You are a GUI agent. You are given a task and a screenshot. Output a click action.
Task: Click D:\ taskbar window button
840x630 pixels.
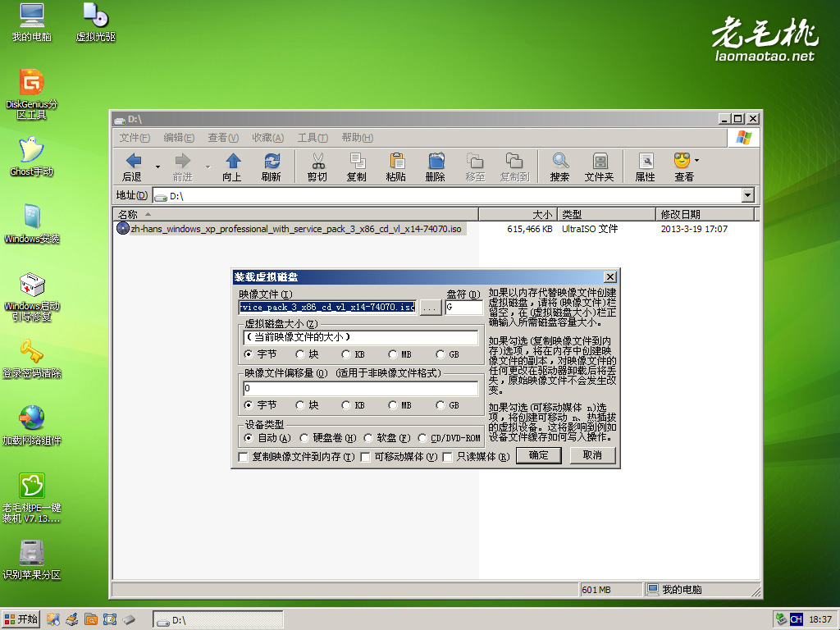click(217, 620)
